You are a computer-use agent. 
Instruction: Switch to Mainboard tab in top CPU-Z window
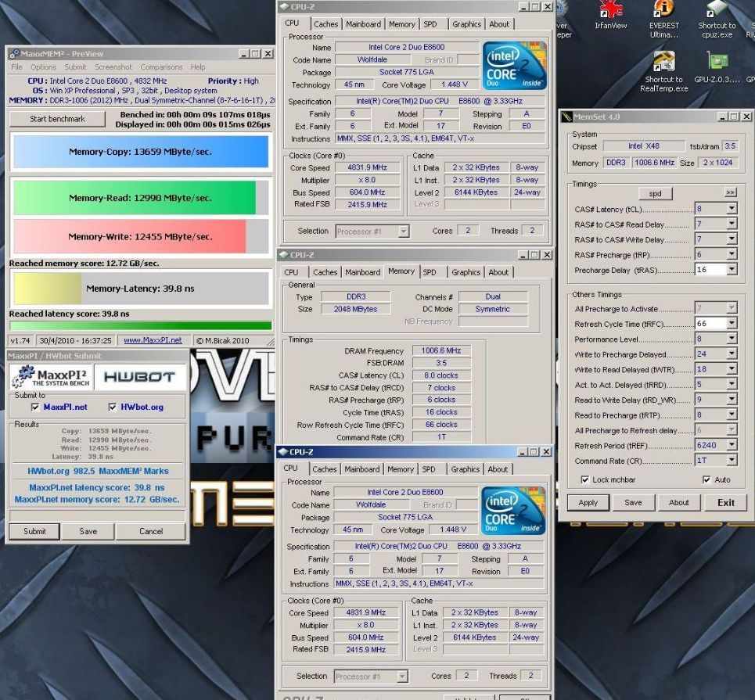click(364, 24)
